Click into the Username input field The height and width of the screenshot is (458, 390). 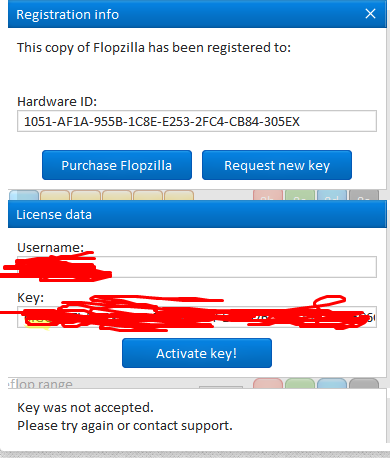pos(197,267)
